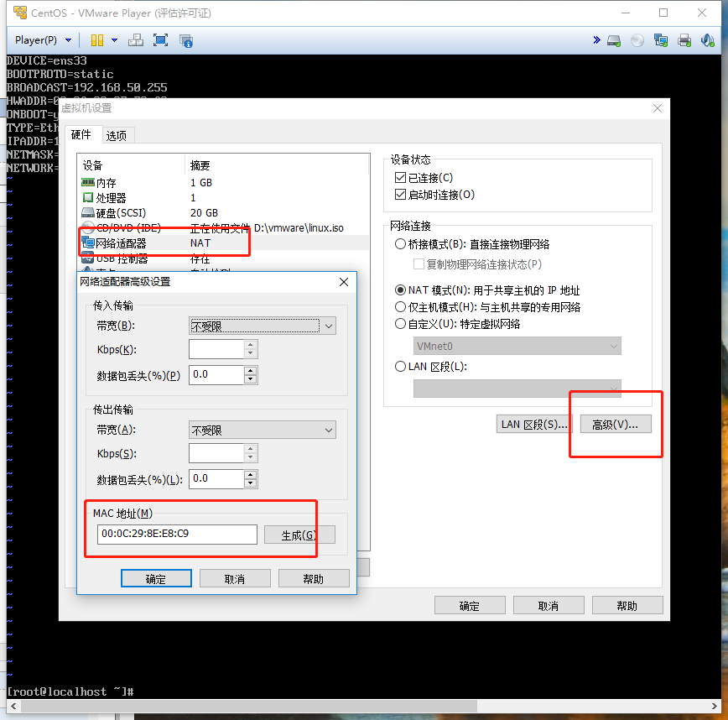The image size is (728, 720).
Task: Select the CD/DVD (IDE) device row
Action: tap(225, 227)
